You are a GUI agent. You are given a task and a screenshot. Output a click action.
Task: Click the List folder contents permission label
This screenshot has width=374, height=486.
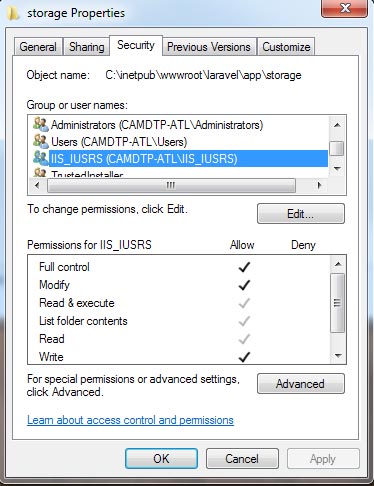(x=83, y=321)
